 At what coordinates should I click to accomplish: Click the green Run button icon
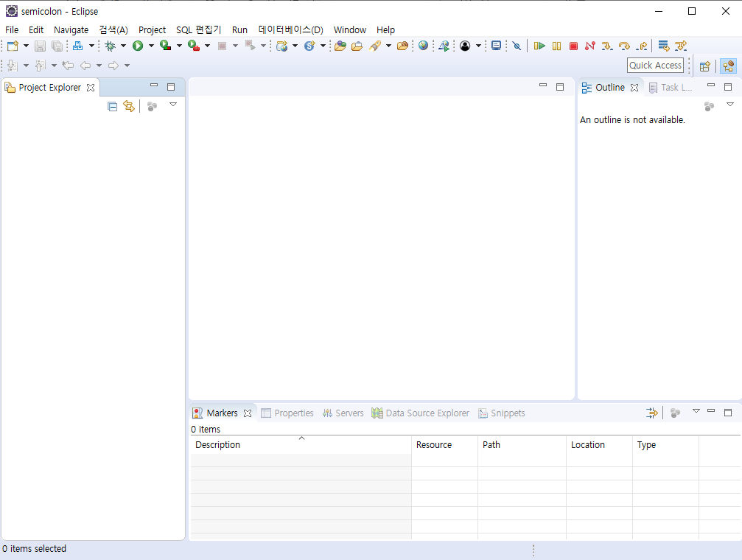(138, 46)
